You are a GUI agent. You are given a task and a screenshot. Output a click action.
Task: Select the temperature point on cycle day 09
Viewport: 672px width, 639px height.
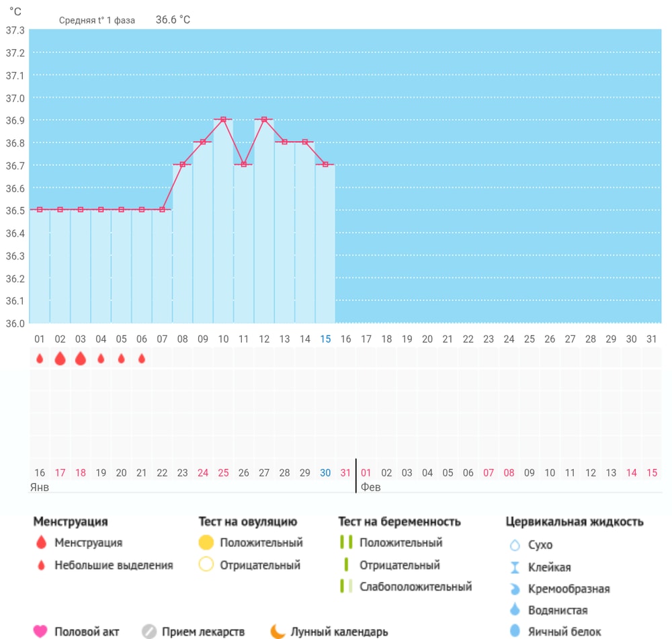click(203, 142)
